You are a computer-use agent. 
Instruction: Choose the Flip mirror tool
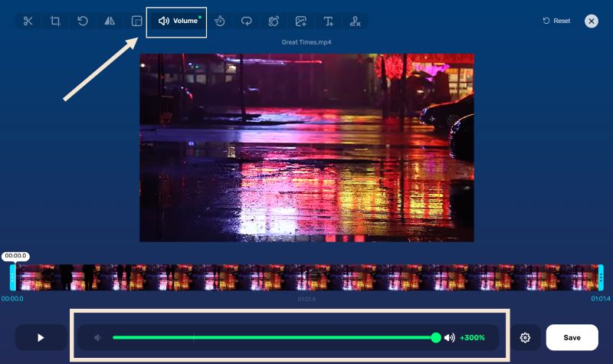110,21
